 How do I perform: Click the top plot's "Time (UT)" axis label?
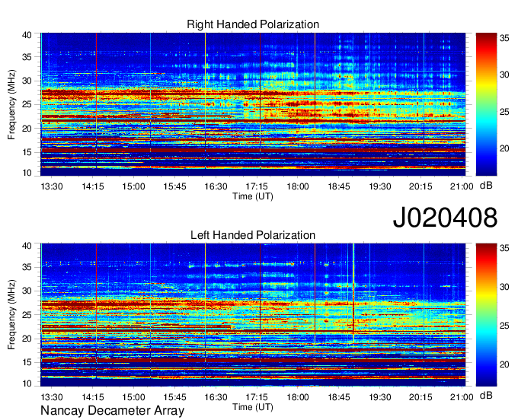point(253,196)
